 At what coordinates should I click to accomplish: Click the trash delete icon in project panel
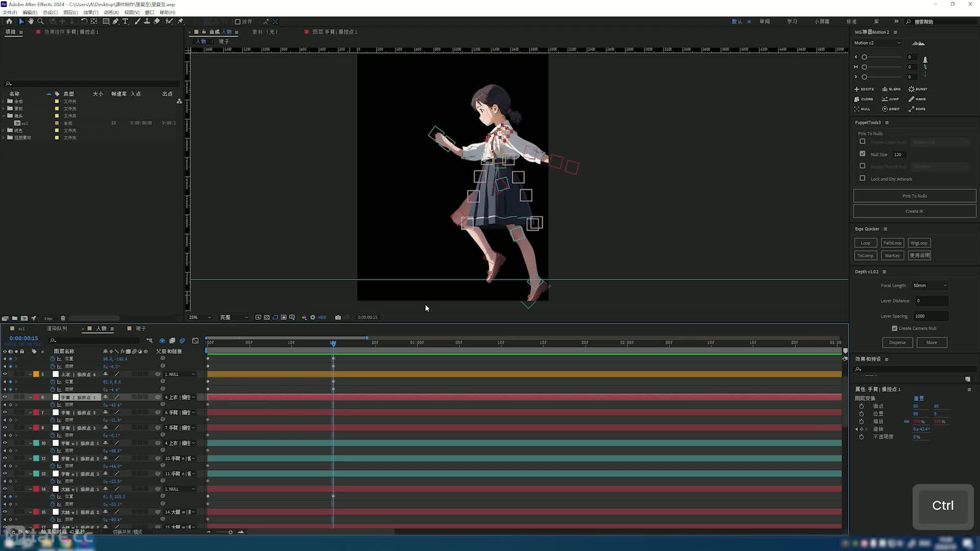click(63, 318)
